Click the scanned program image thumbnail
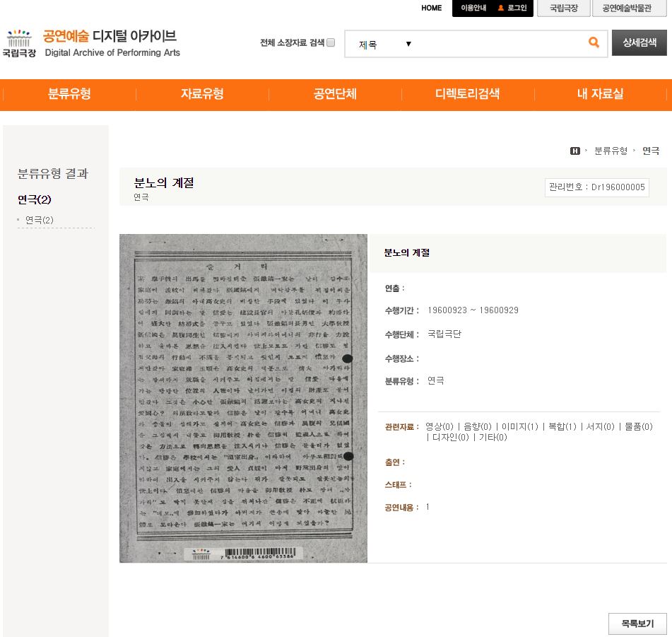 click(x=243, y=398)
